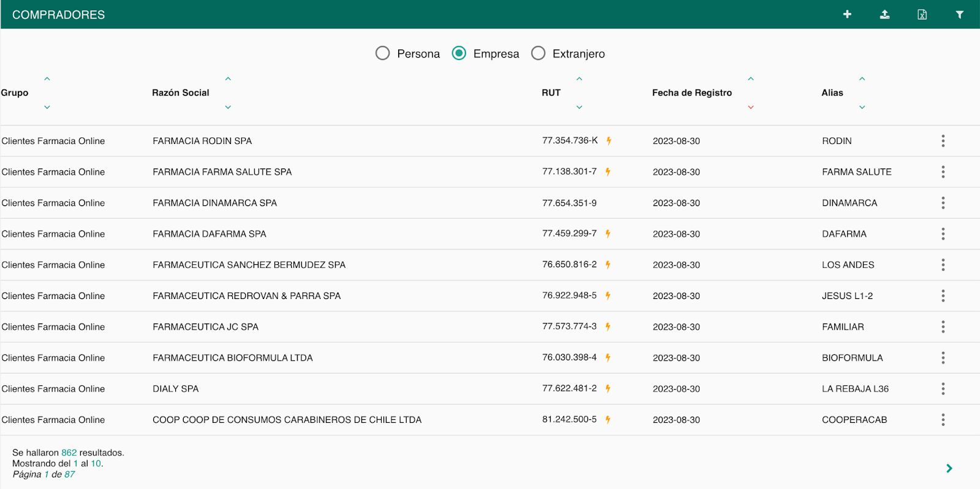
Task: Open the three-dot menu for FARMA SALUTE row
Action: (x=943, y=172)
